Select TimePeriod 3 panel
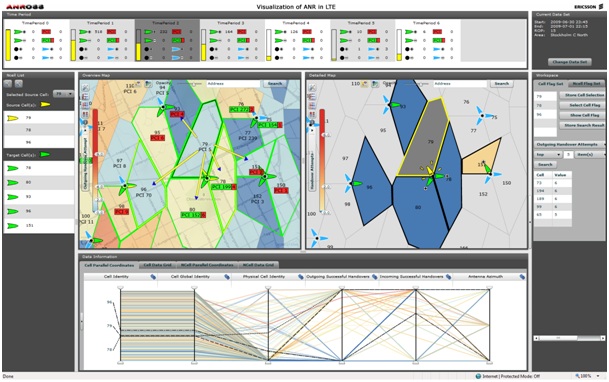The width and height of the screenshot is (609, 382). tap(232, 40)
